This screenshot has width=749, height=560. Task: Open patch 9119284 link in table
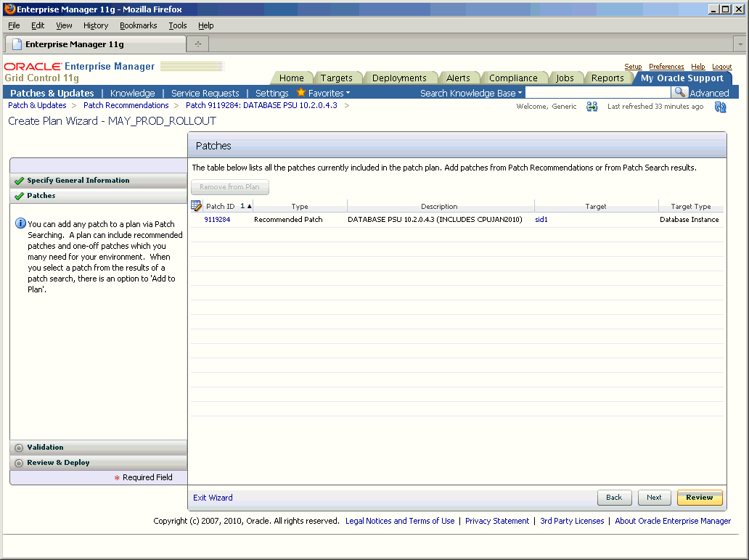(x=217, y=220)
